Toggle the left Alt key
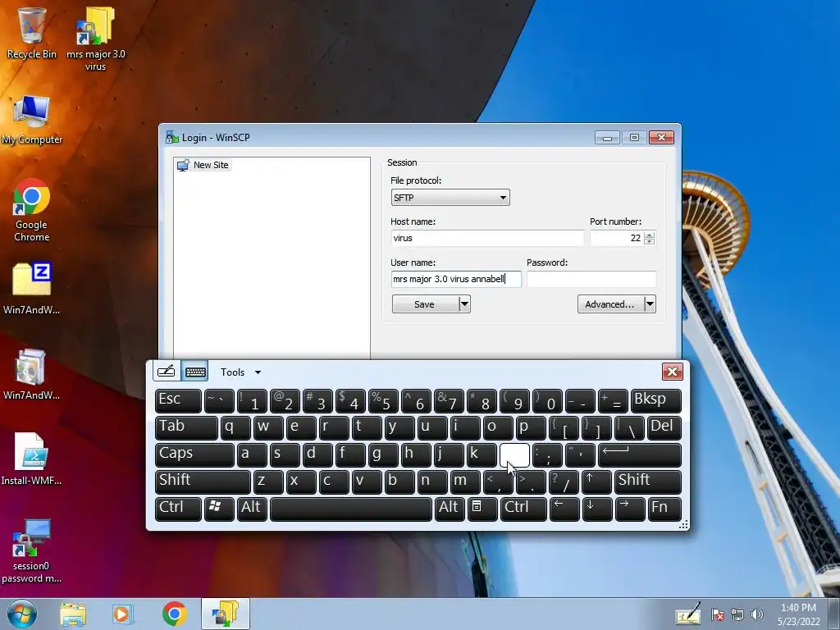 pos(252,509)
